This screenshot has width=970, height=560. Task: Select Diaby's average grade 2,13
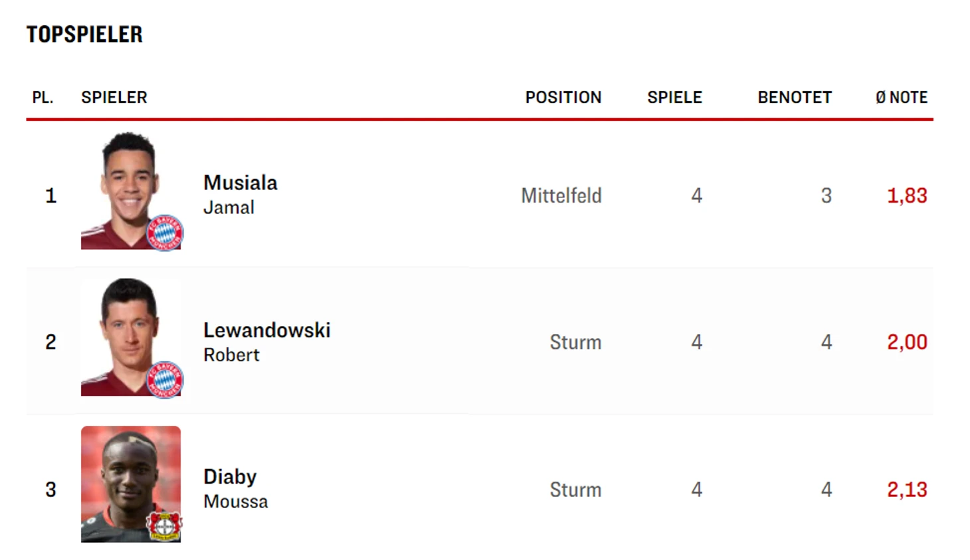pos(907,490)
